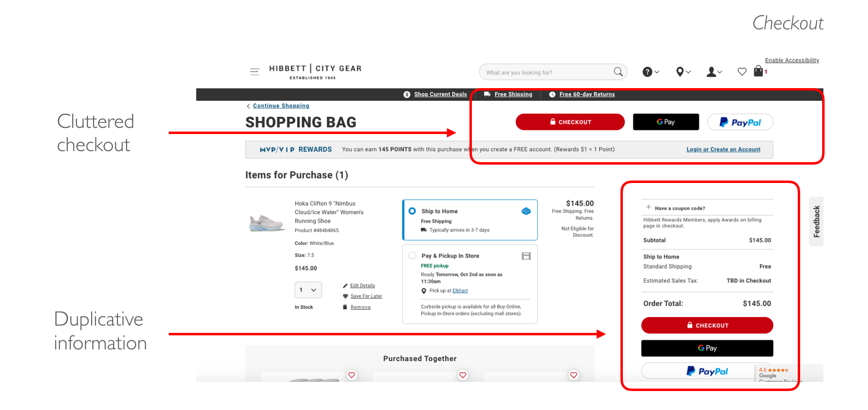Pay with top Google Pay button

(x=666, y=122)
